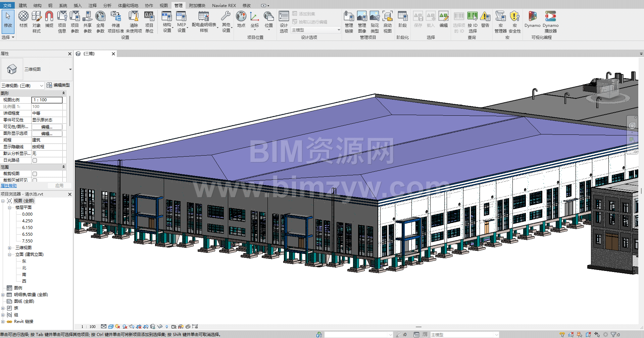Select the 南 elevation view

[24, 275]
